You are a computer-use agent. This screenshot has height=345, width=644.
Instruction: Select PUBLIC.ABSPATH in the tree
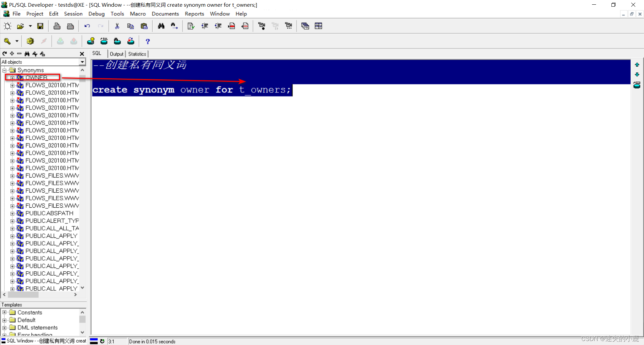(x=49, y=213)
